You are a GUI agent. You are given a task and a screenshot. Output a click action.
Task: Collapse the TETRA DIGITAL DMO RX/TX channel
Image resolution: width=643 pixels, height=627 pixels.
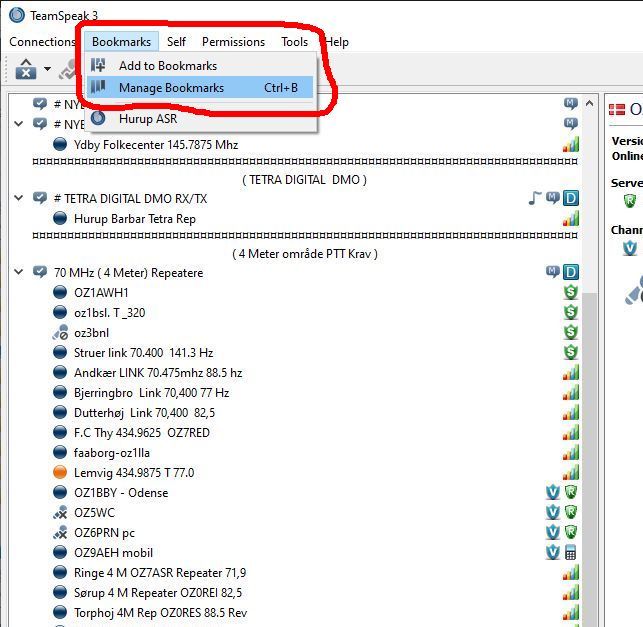click(18, 198)
